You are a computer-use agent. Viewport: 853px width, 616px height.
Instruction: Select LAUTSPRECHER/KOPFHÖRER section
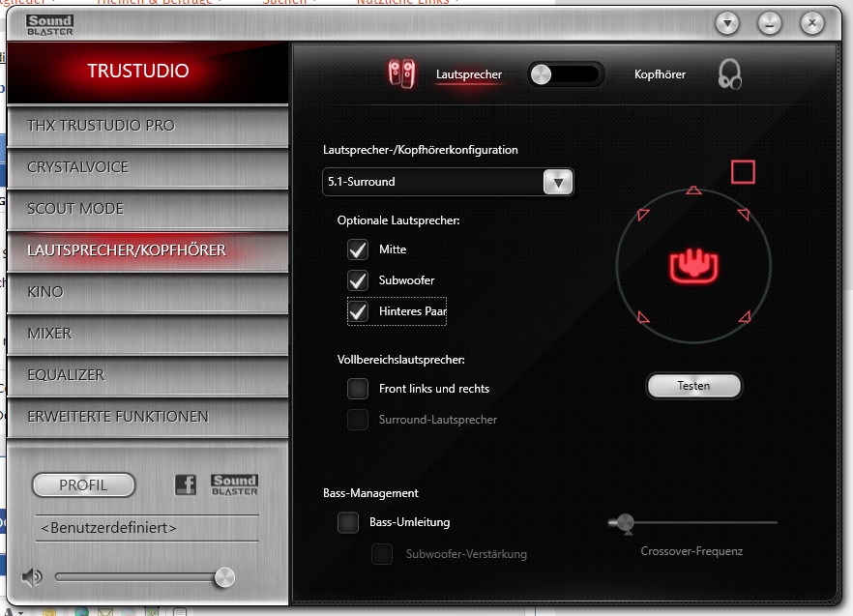point(148,250)
